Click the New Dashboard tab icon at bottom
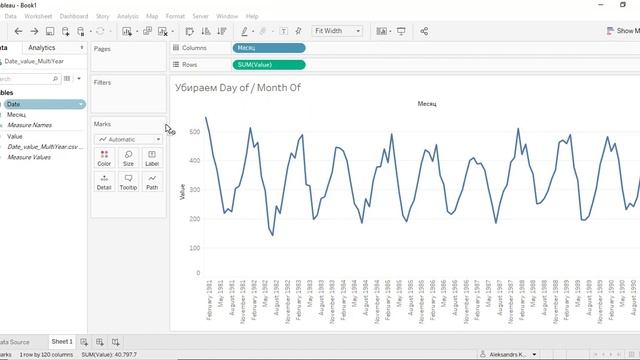640x360 pixels. pyautogui.click(x=100, y=342)
